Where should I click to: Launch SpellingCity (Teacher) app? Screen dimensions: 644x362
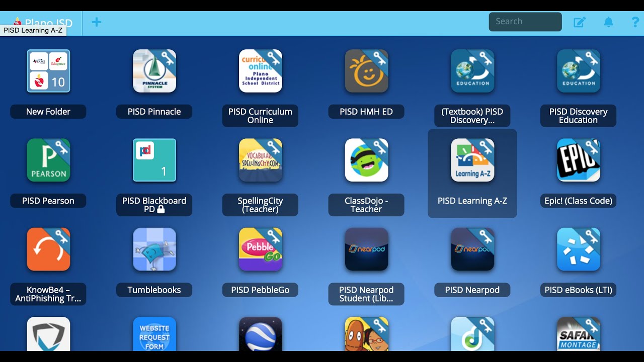(261, 160)
